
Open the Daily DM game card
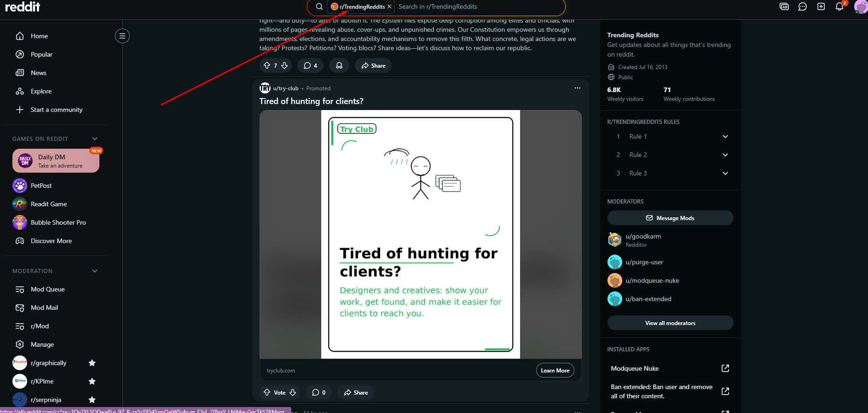pyautogui.click(x=56, y=161)
